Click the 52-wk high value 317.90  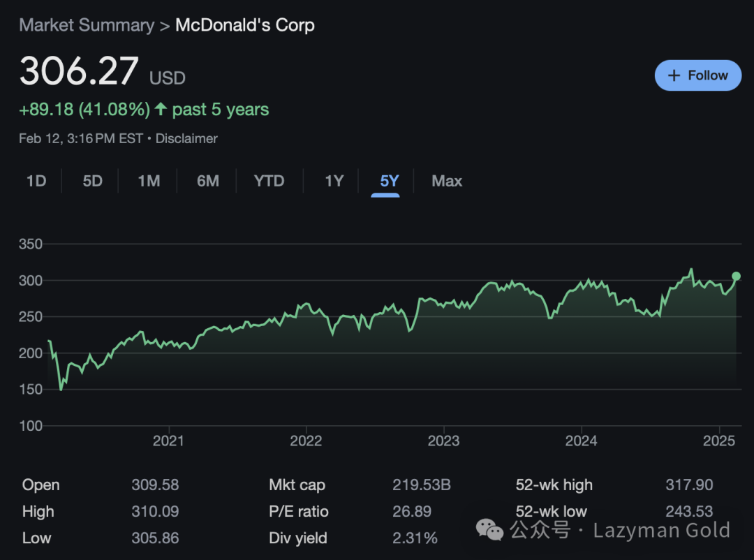[689, 485]
